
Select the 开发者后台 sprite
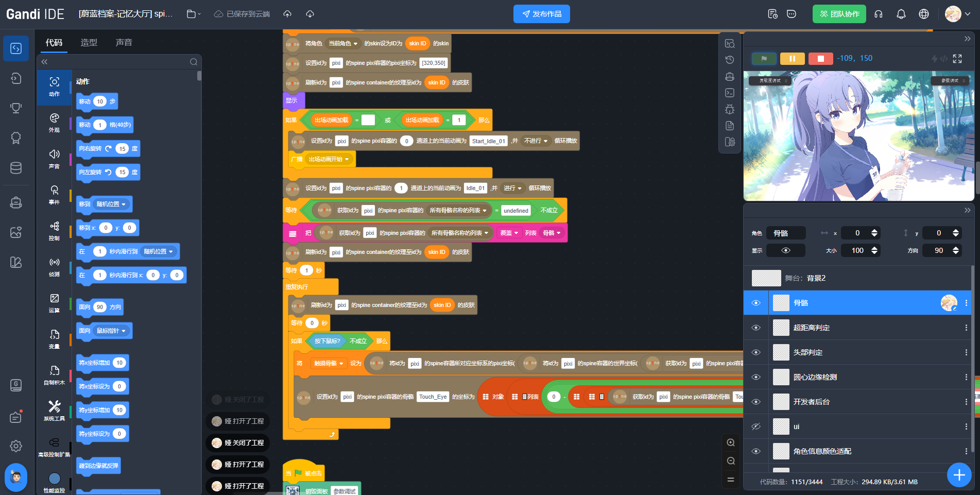click(857, 402)
